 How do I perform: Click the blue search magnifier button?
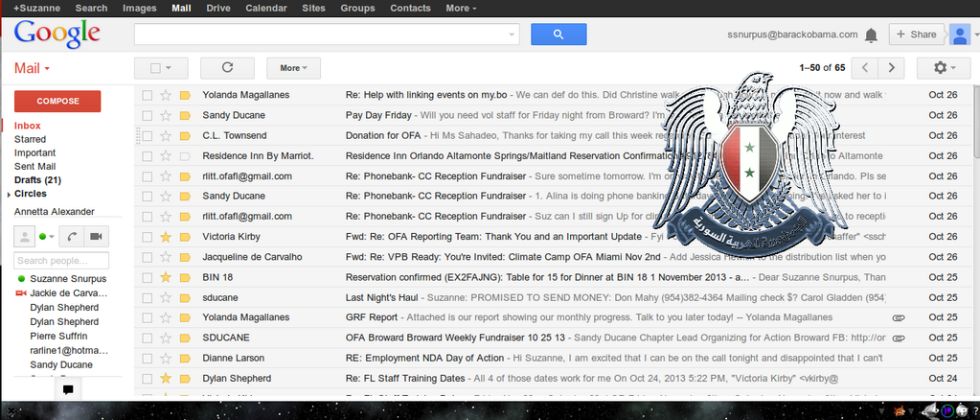[558, 35]
